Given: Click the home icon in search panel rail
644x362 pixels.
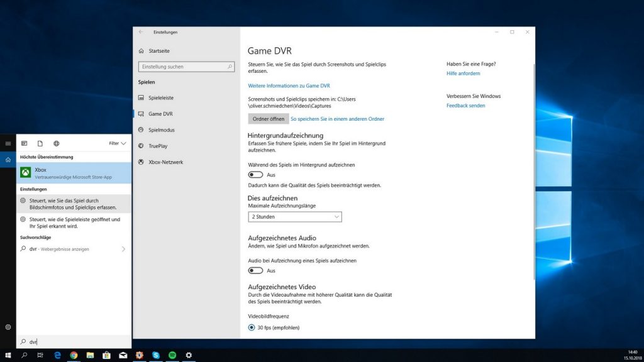Looking at the screenshot, I should point(8,160).
